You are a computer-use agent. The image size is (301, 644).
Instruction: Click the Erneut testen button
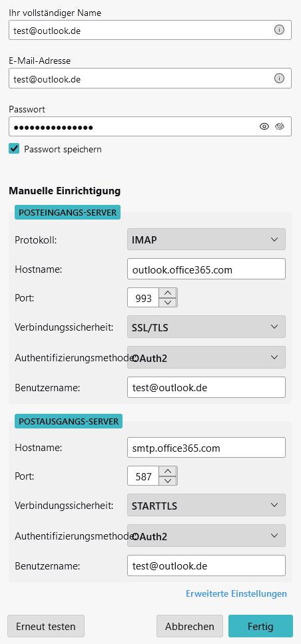[x=46, y=626]
